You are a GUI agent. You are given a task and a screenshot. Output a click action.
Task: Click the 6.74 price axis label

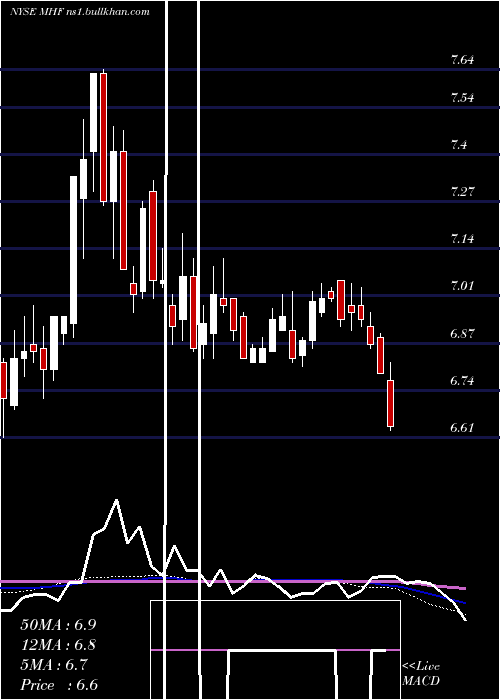pos(462,381)
